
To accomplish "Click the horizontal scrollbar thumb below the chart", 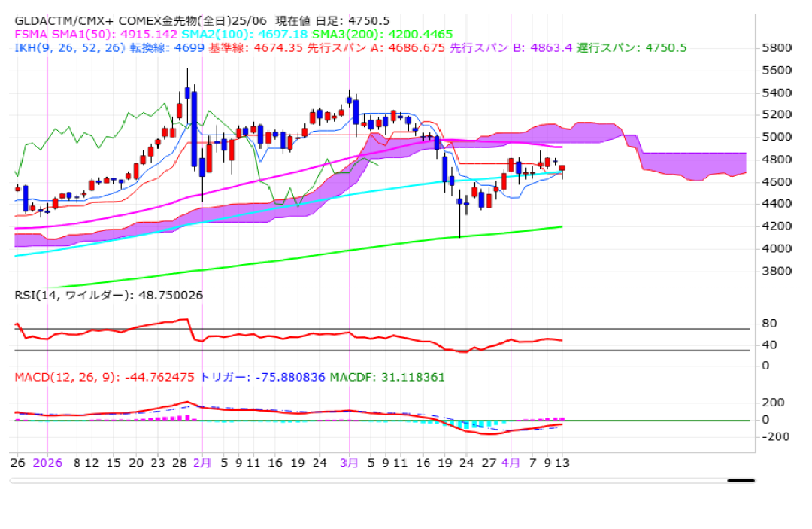I will pyautogui.click(x=740, y=480).
